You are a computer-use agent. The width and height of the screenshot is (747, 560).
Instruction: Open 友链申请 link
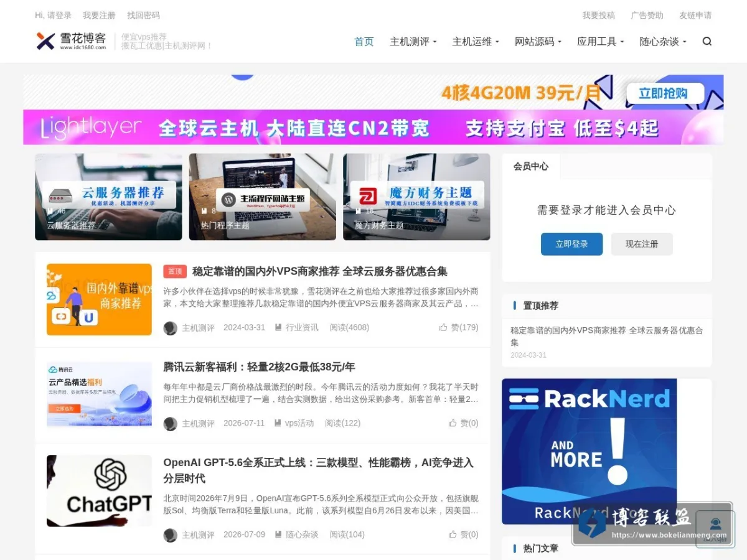[695, 16]
